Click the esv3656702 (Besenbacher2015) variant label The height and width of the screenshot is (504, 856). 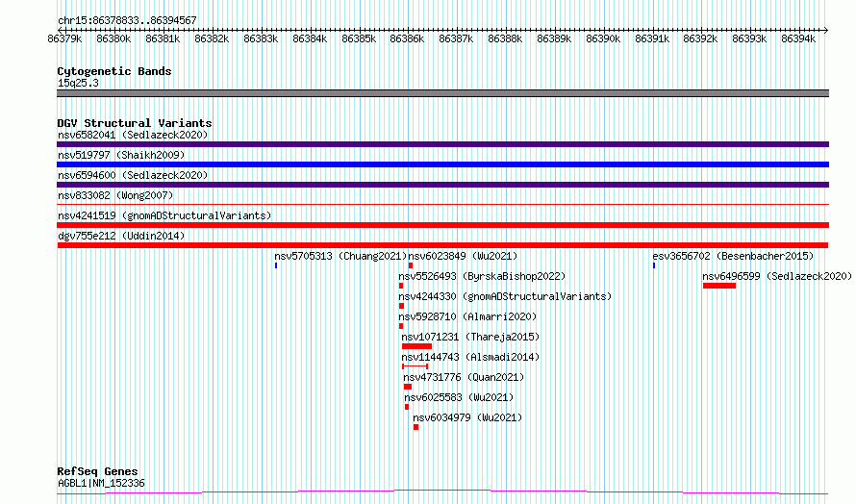[x=733, y=256]
